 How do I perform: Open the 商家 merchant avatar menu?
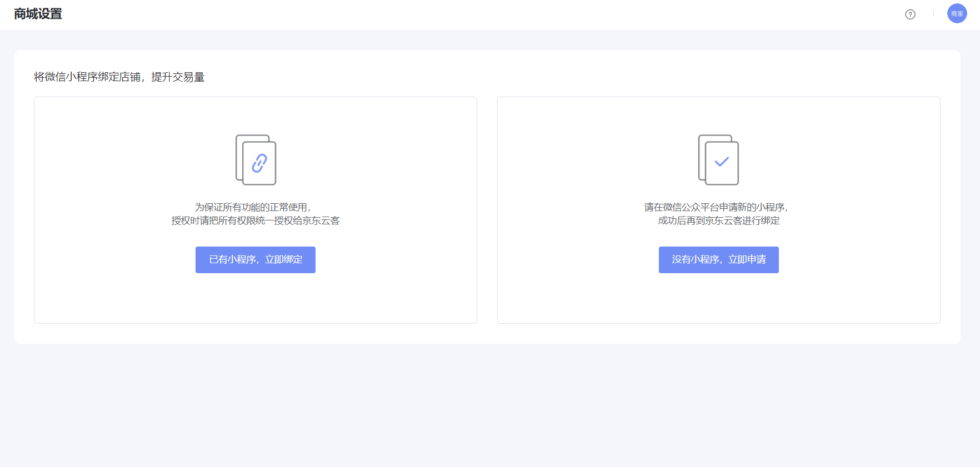[957, 13]
